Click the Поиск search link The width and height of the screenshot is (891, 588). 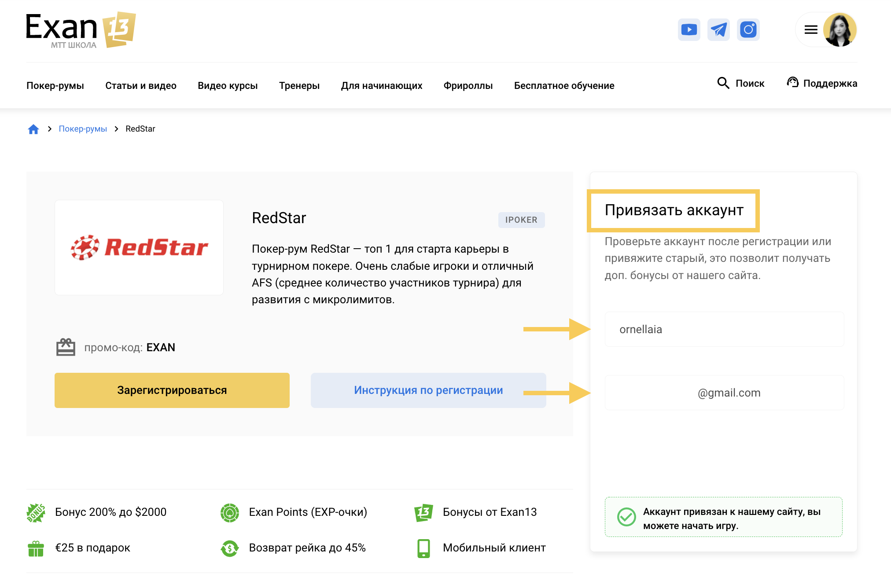(750, 83)
